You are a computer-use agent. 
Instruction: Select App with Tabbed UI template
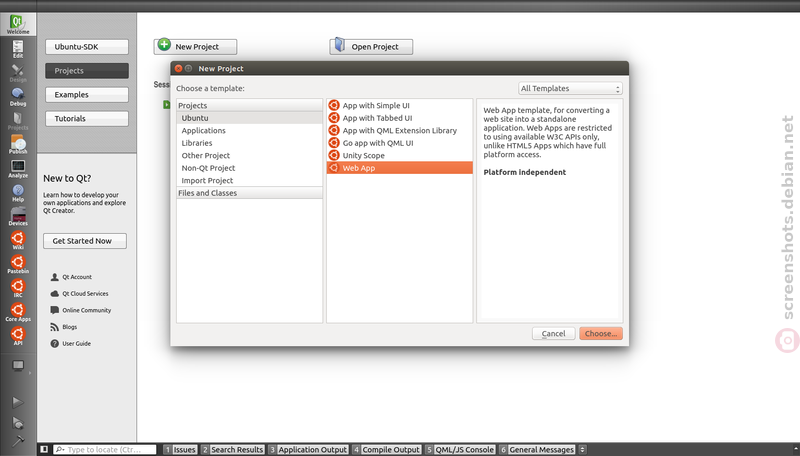[399, 118]
